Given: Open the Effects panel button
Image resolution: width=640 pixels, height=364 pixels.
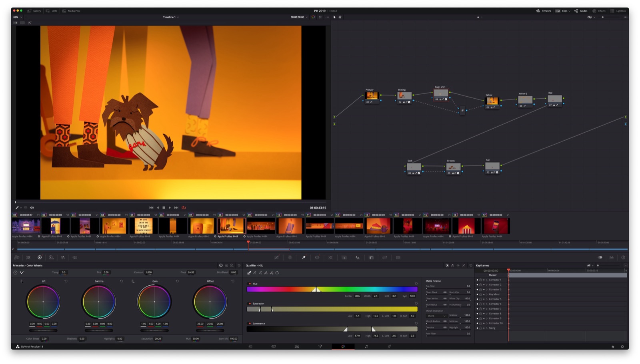Looking at the screenshot, I should coord(599,11).
